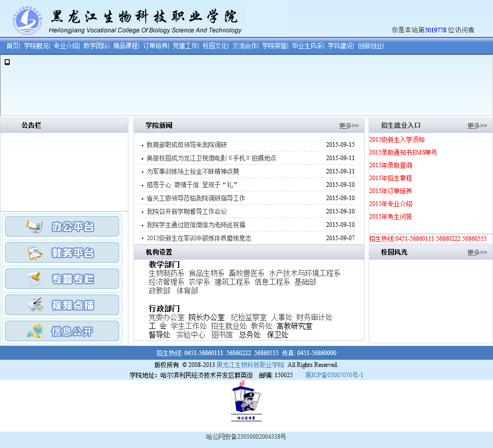Image resolution: width=493 pixels, height=448 pixels.
Task: Open 教学团队 menu item
Action: pos(96,46)
